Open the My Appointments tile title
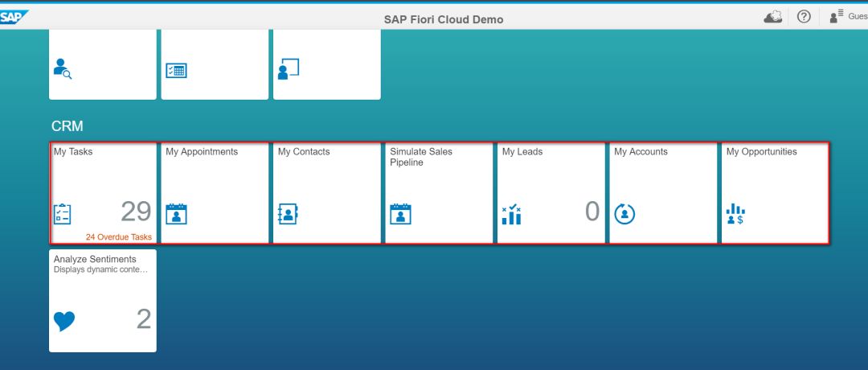Image resolution: width=868 pixels, height=370 pixels. (202, 152)
